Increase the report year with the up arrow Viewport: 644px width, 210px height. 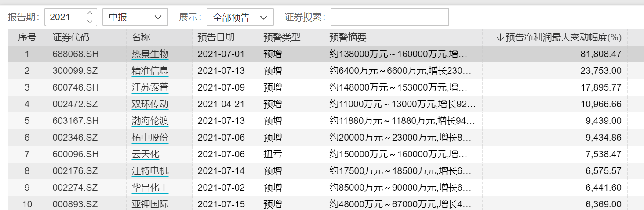point(90,13)
